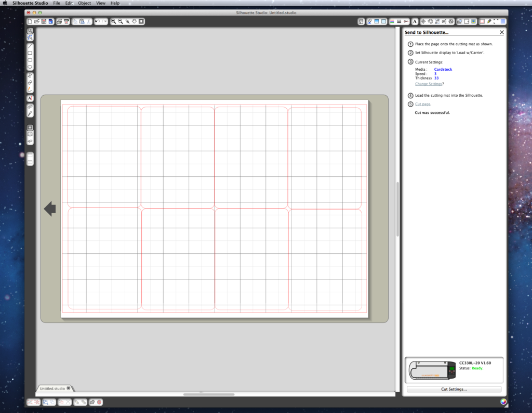Image resolution: width=532 pixels, height=413 pixels.
Task: Select the Ellipse drawing tool
Action: [30, 67]
